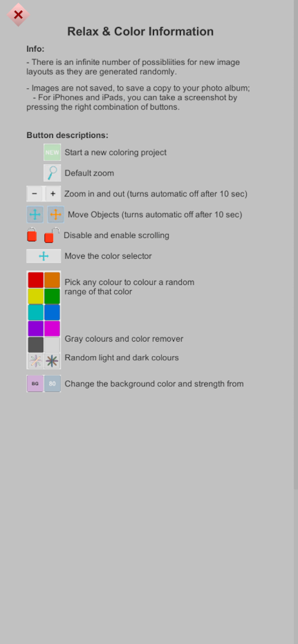This screenshot has width=298, height=644.
Task: Select the dark gray swatch
Action: pos(35,345)
